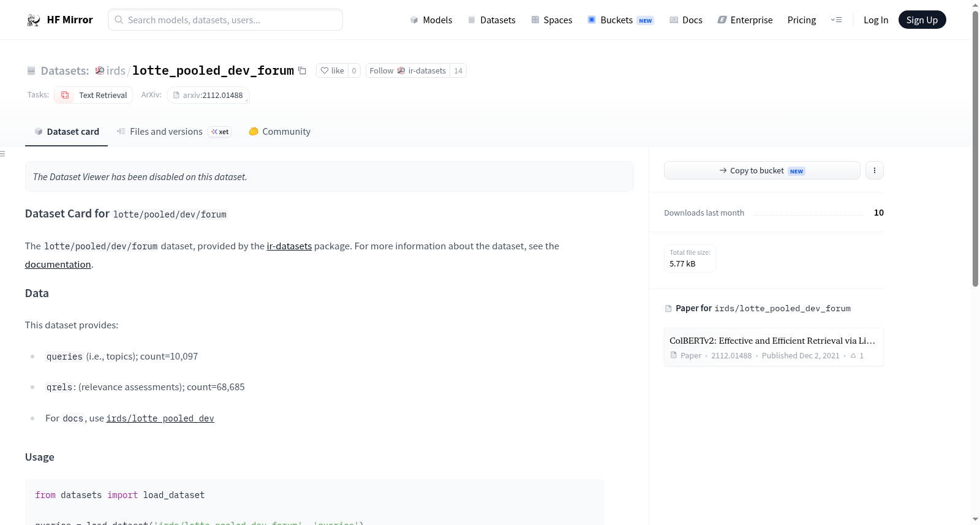Viewport: 980px width, 525px height.
Task: Click the Sign Up button
Action: coord(922,20)
